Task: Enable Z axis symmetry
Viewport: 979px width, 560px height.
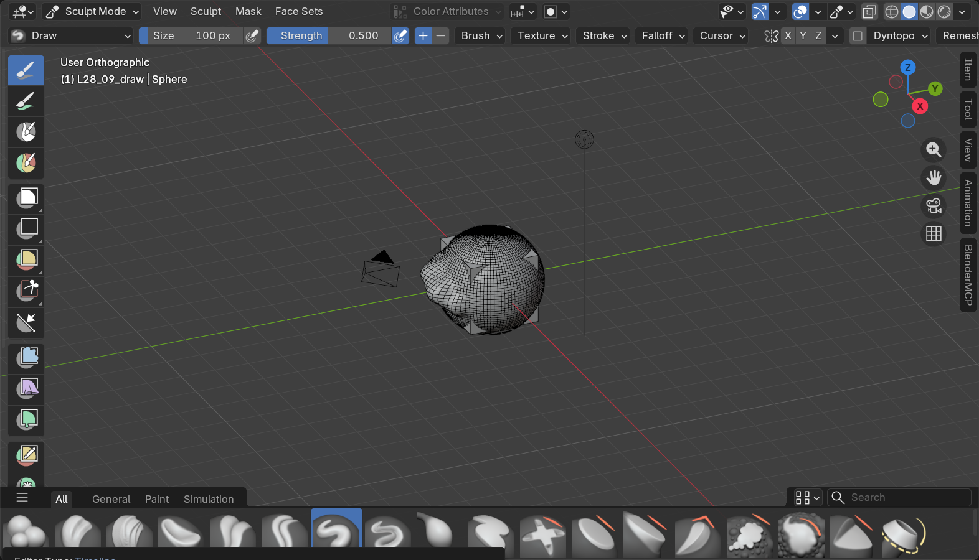Action: coord(818,36)
